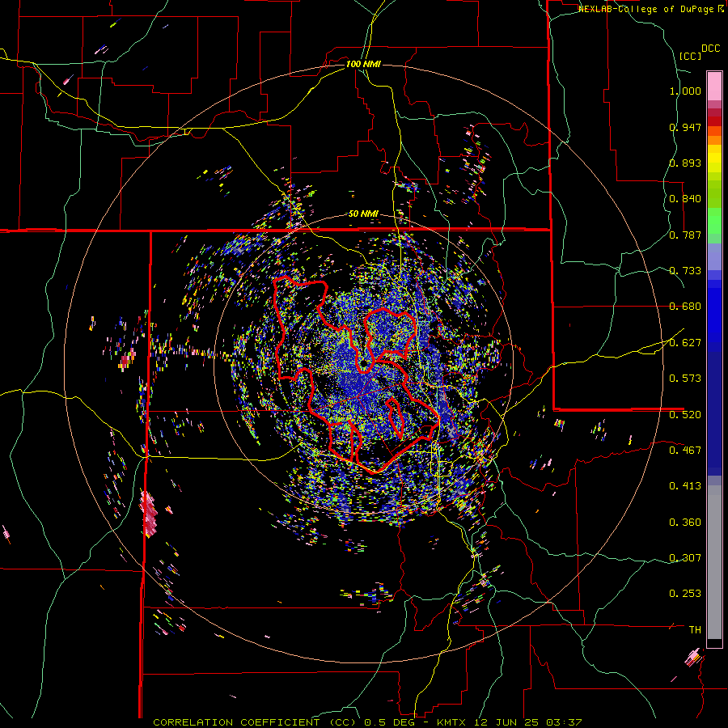Screen dimensions: 728x728
Task: Click the 0.467 scale value
Action: point(685,451)
